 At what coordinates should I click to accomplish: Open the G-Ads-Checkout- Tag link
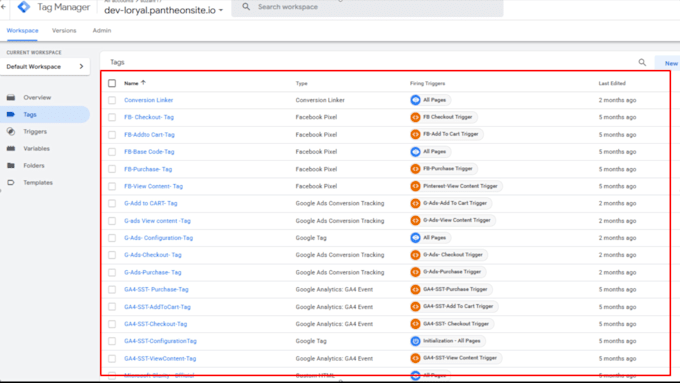click(153, 255)
